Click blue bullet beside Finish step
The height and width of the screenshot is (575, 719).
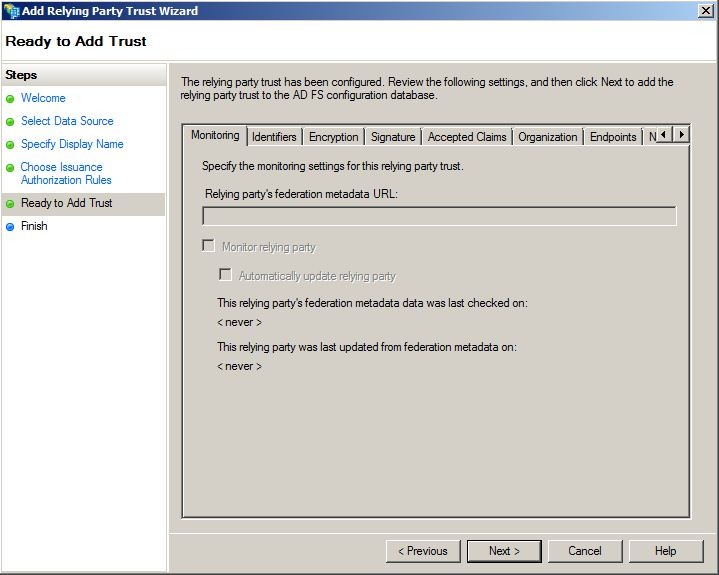10,227
